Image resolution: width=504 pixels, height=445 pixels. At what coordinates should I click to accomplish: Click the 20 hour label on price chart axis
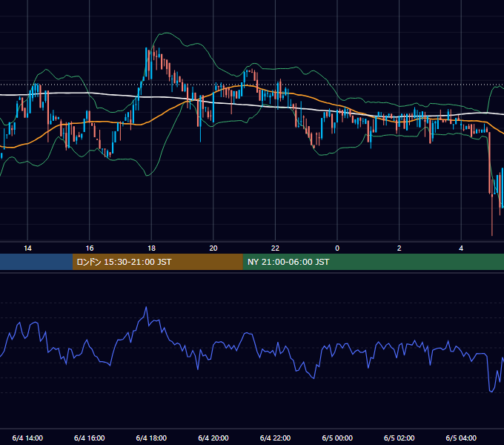[213, 248]
